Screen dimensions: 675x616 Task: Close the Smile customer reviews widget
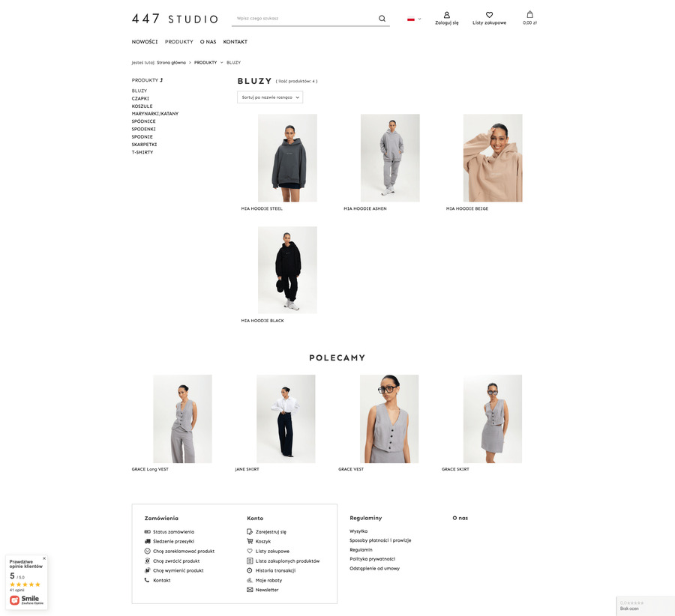coord(44,558)
